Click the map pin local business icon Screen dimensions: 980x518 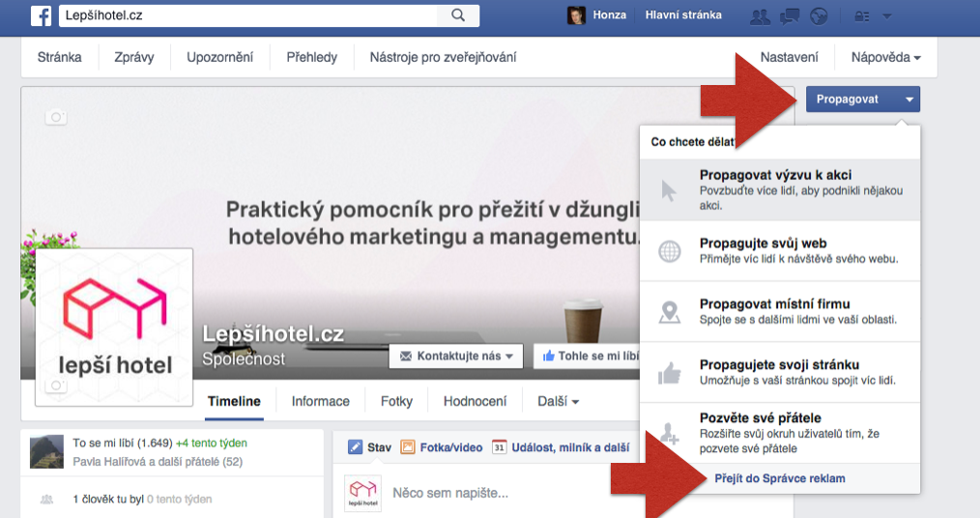click(670, 312)
